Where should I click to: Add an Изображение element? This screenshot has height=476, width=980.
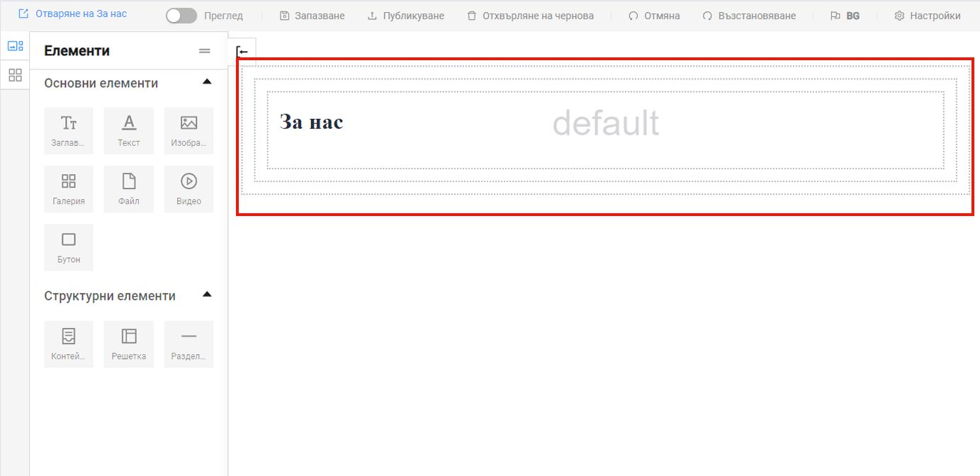[188, 130]
